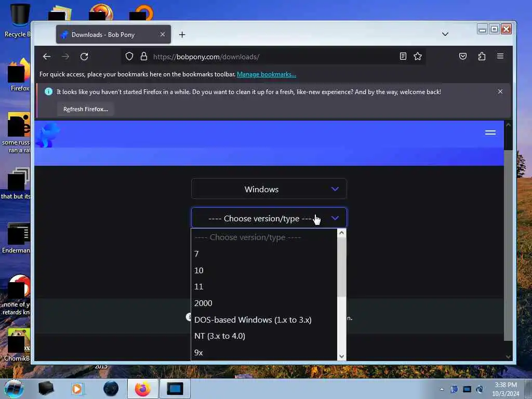This screenshot has height=399, width=532.
Task: Click the Refresh Firefox... button
Action: click(86, 109)
